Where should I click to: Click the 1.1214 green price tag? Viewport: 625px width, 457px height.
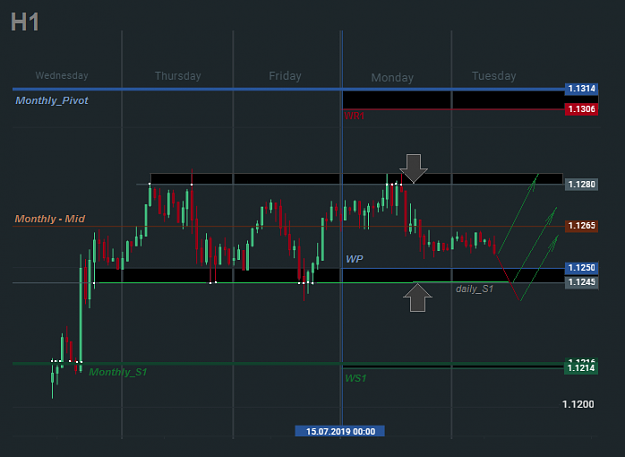pyautogui.click(x=581, y=368)
